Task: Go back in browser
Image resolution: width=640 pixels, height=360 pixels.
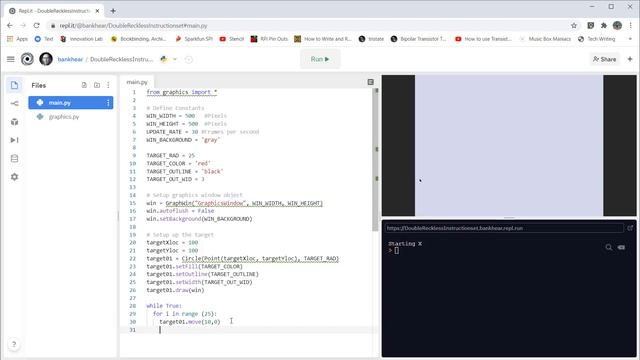Action: pyautogui.click(x=10, y=25)
